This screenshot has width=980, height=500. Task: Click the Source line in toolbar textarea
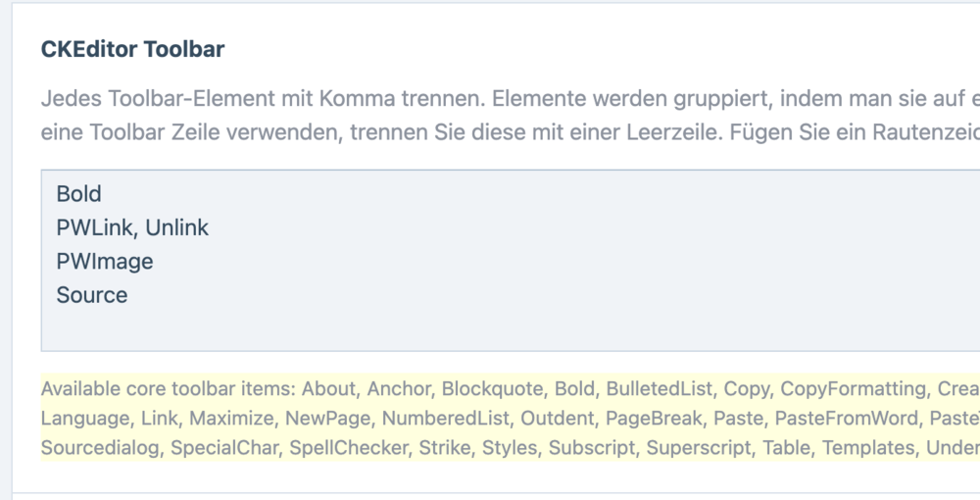coord(92,295)
